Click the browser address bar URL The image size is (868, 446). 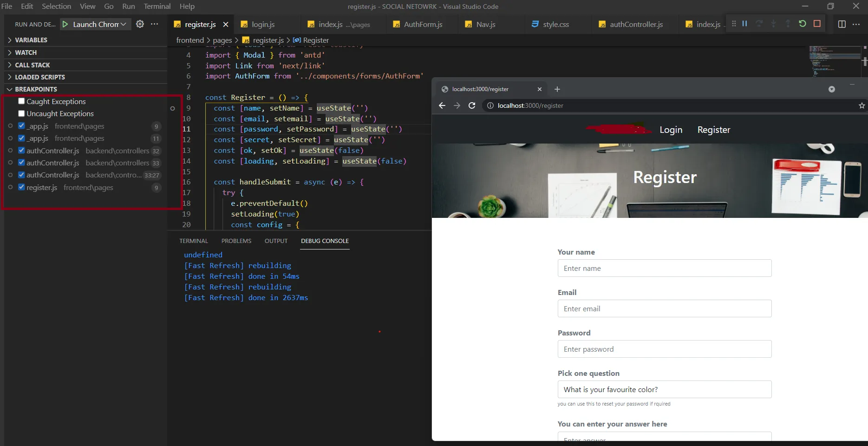tap(530, 105)
